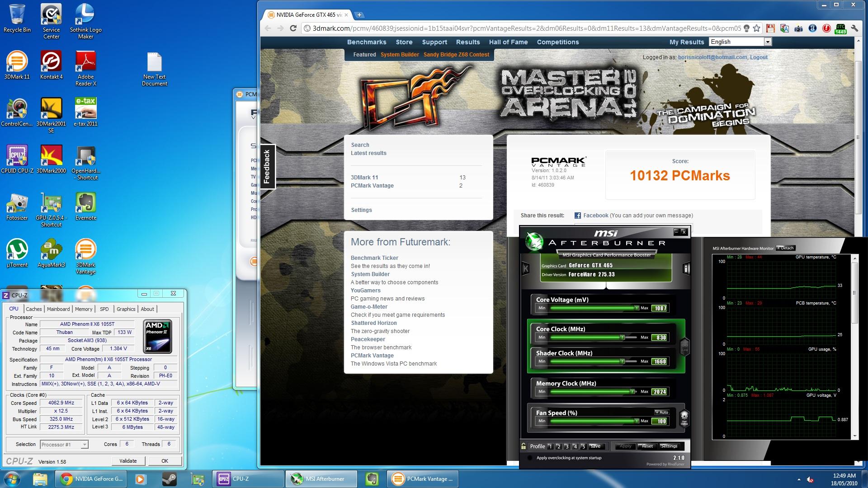Click the My Results link
Viewport: 868px width, 488px height.
[x=687, y=42]
